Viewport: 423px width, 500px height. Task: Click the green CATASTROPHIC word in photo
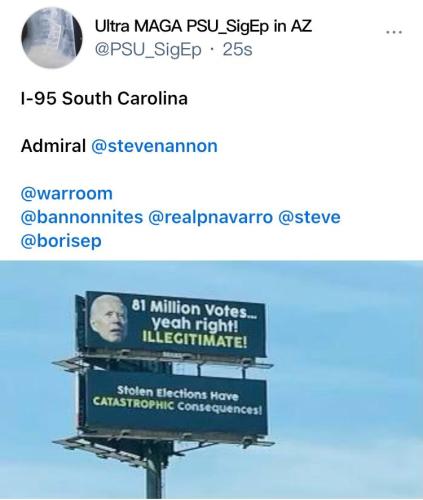click(x=133, y=403)
